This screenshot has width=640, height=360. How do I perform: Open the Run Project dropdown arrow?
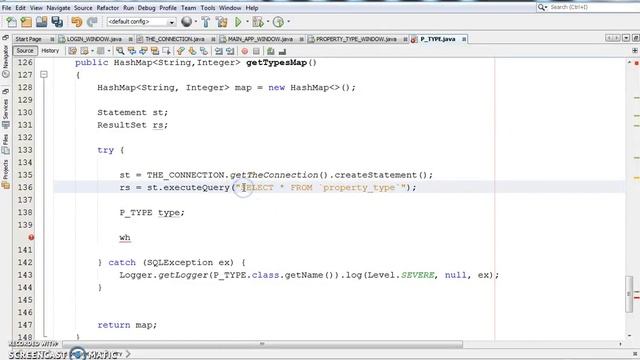tap(247, 22)
